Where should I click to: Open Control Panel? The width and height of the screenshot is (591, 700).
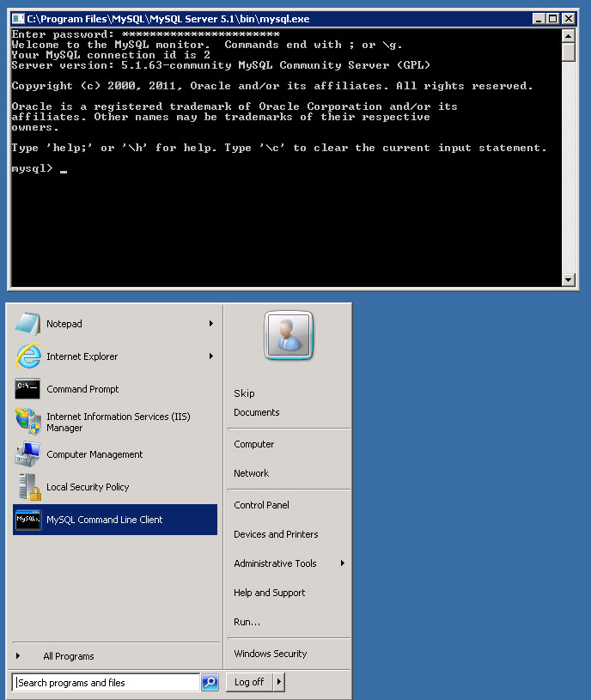coord(262,505)
